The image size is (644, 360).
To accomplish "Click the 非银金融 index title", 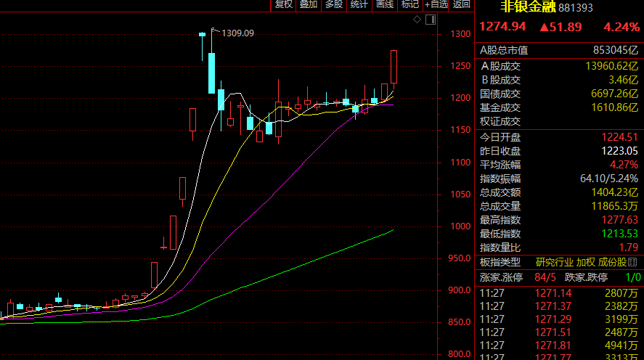I will click(528, 7).
